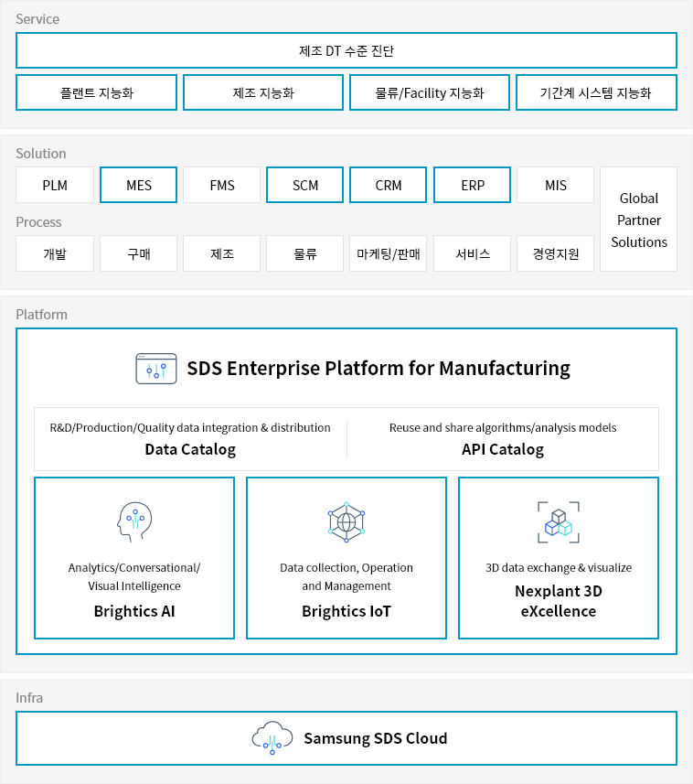Viewport: 693px width, 784px height.
Task: Open the 제조 지능화 service box
Action: coord(263,92)
